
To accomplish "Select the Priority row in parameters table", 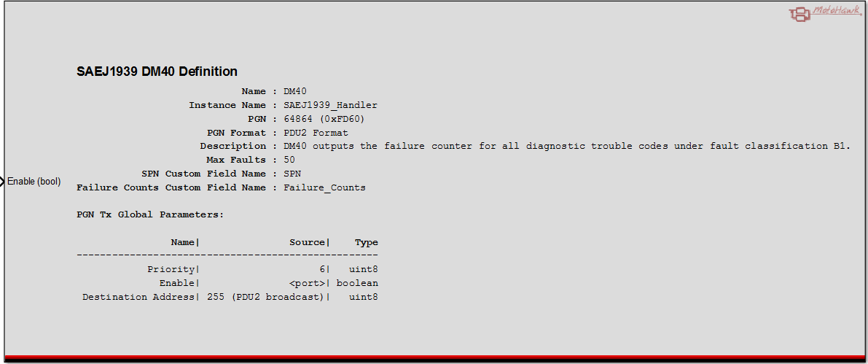I will coord(227,269).
